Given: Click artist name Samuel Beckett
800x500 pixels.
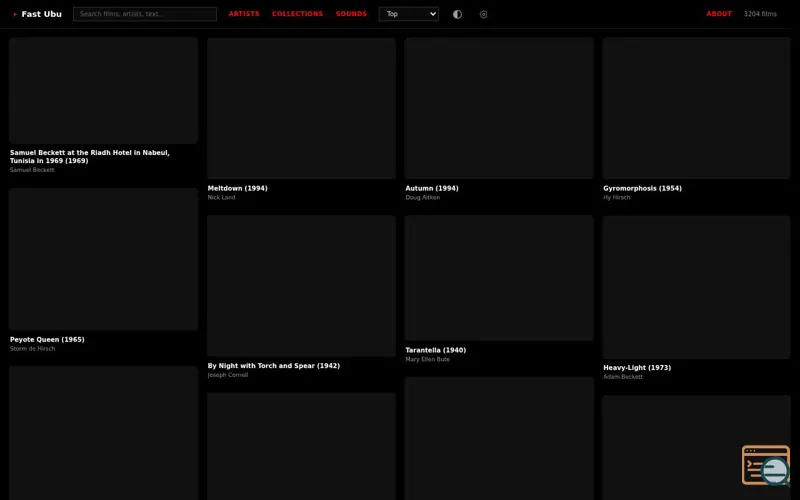Looking at the screenshot, I should coord(32,170).
